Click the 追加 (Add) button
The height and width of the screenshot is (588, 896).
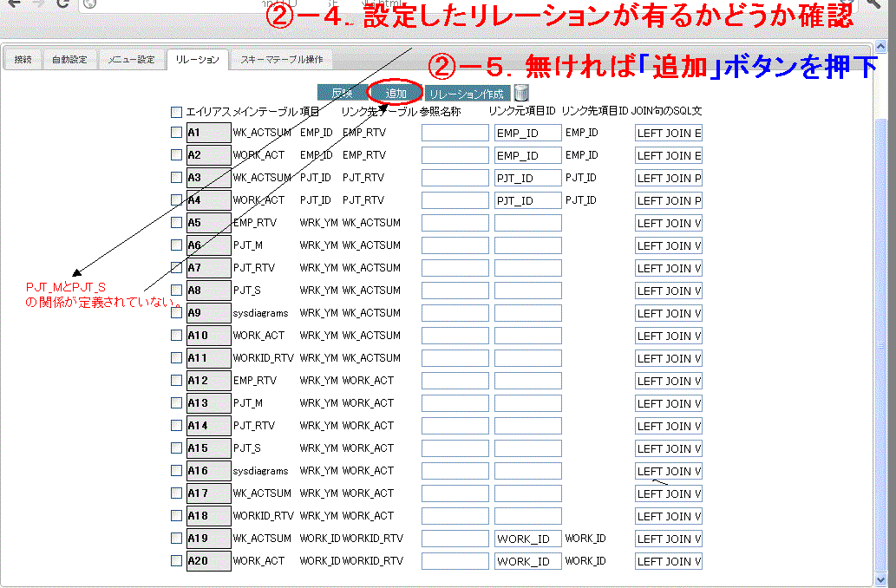coord(396,93)
